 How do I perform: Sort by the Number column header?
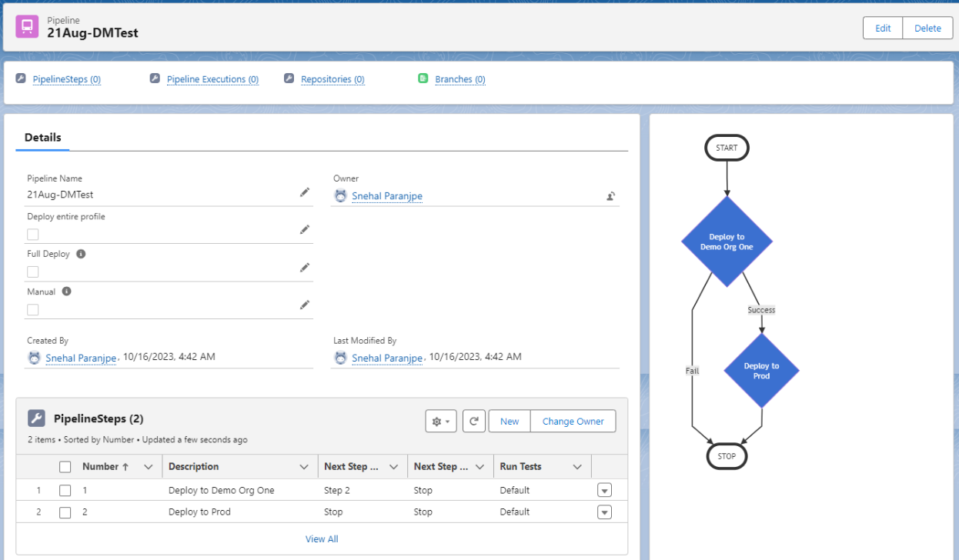click(x=105, y=467)
